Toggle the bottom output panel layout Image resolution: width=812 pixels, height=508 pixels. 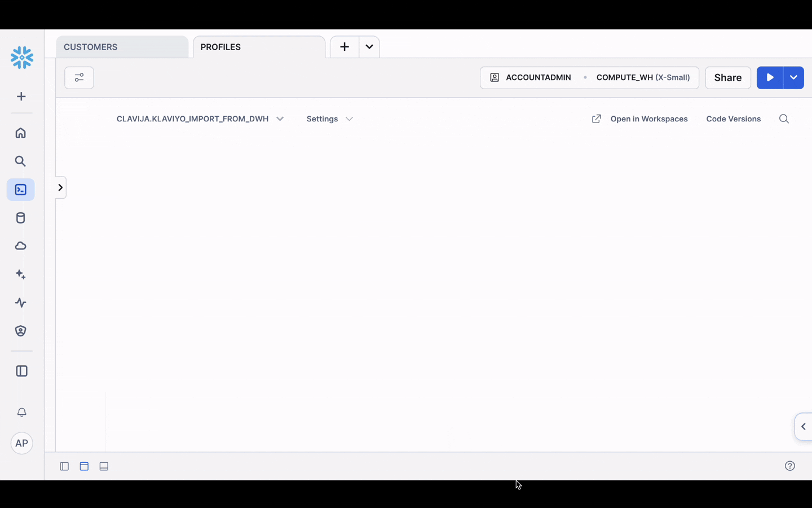(x=104, y=466)
